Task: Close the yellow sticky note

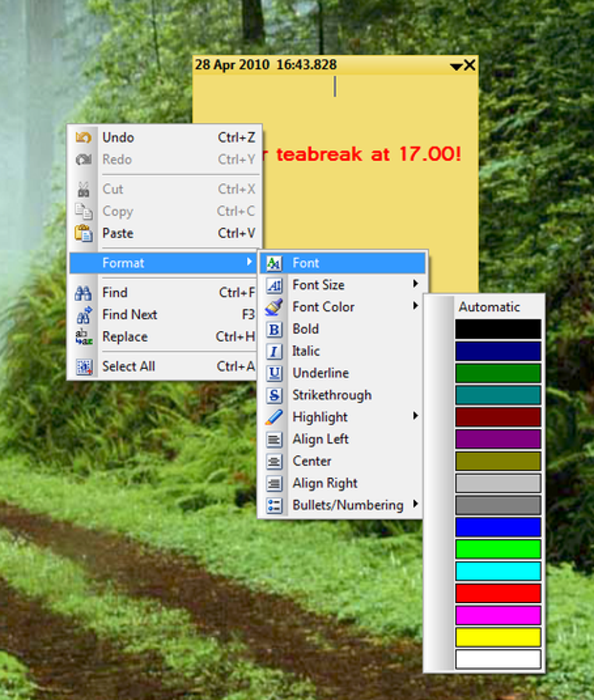Action: (x=470, y=65)
